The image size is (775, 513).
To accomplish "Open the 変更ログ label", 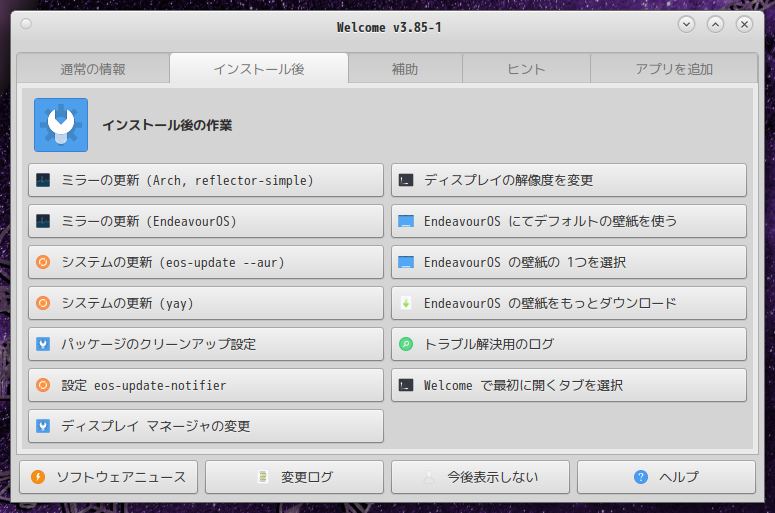I will click(x=307, y=476).
